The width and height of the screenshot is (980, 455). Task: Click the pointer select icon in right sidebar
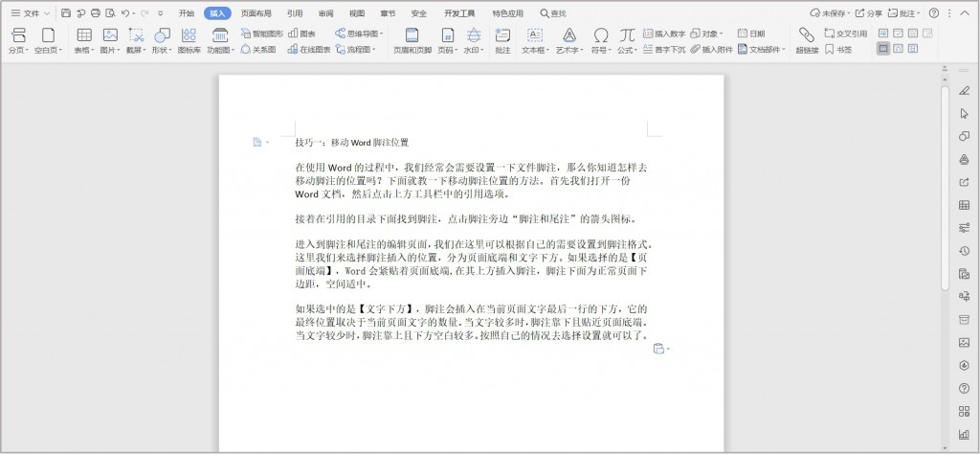tap(964, 113)
